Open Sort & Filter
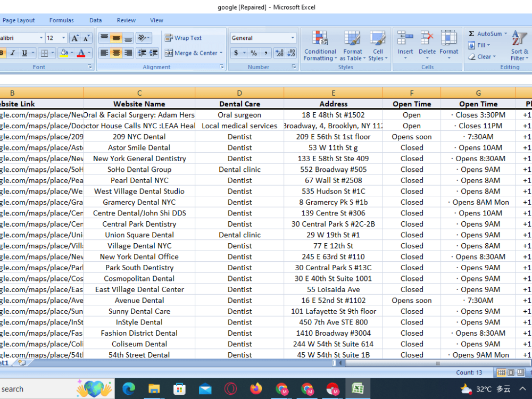Image resolution: width=532 pixels, height=399 pixels. click(x=520, y=46)
